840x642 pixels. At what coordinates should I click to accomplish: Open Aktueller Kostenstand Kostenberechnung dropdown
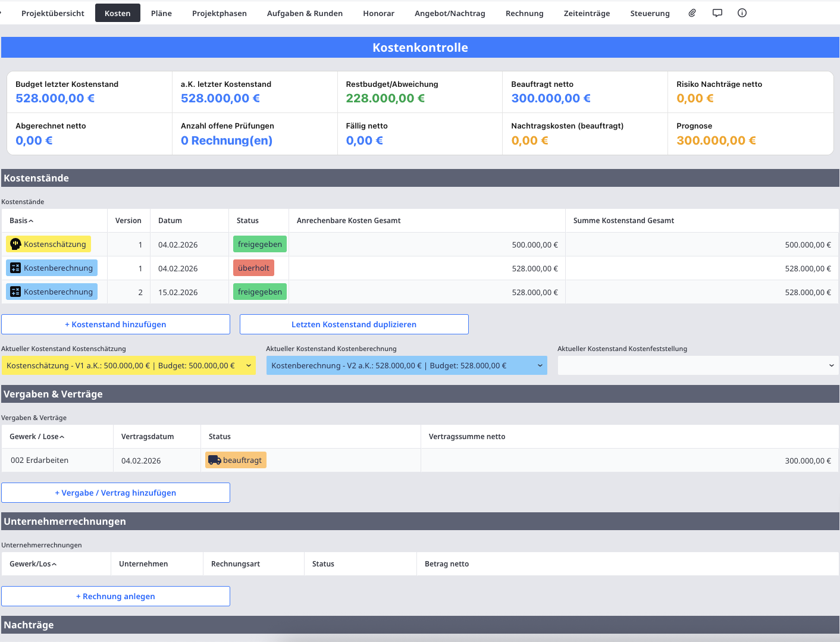pyautogui.click(x=406, y=365)
